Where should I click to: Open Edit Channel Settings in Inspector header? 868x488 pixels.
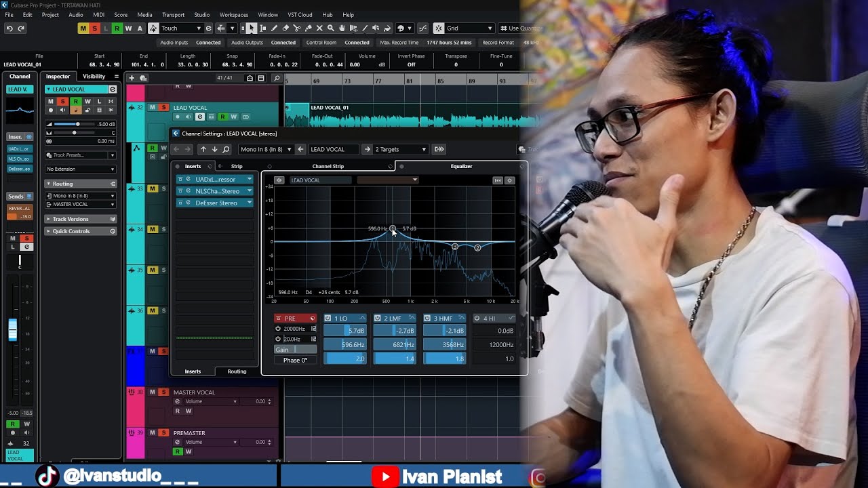tap(113, 89)
